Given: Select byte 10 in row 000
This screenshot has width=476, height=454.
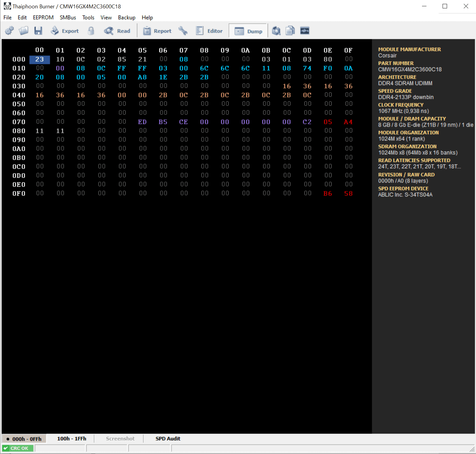Looking at the screenshot, I should pos(60,59).
